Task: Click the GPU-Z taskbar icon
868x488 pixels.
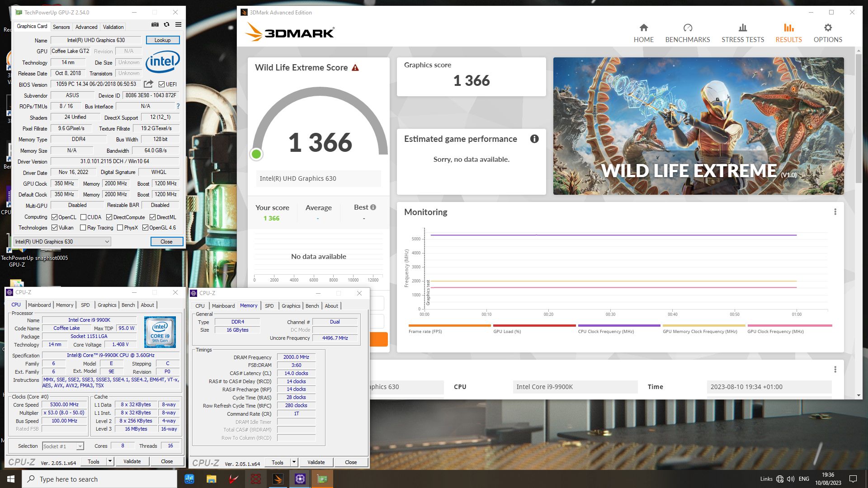Action: [x=322, y=479]
